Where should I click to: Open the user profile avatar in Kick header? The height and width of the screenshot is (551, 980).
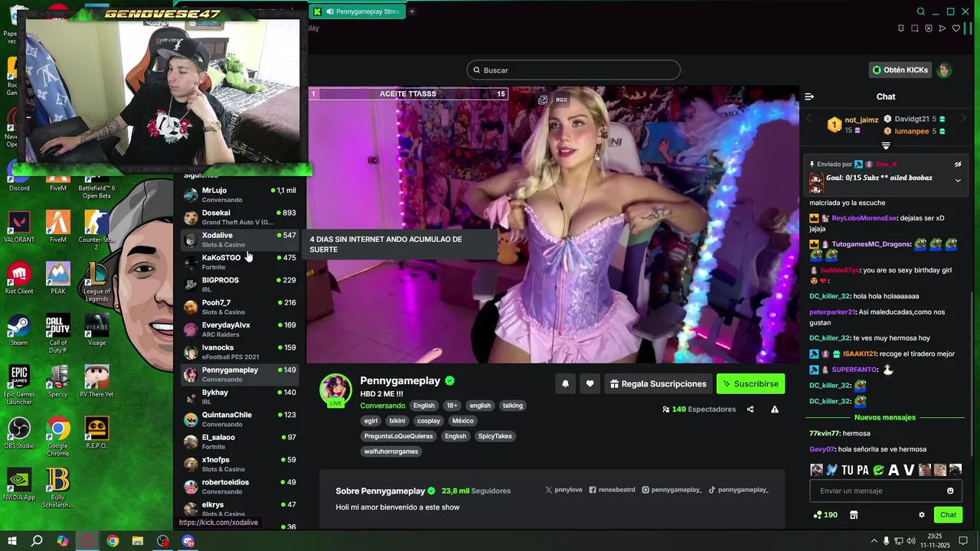pos(944,70)
